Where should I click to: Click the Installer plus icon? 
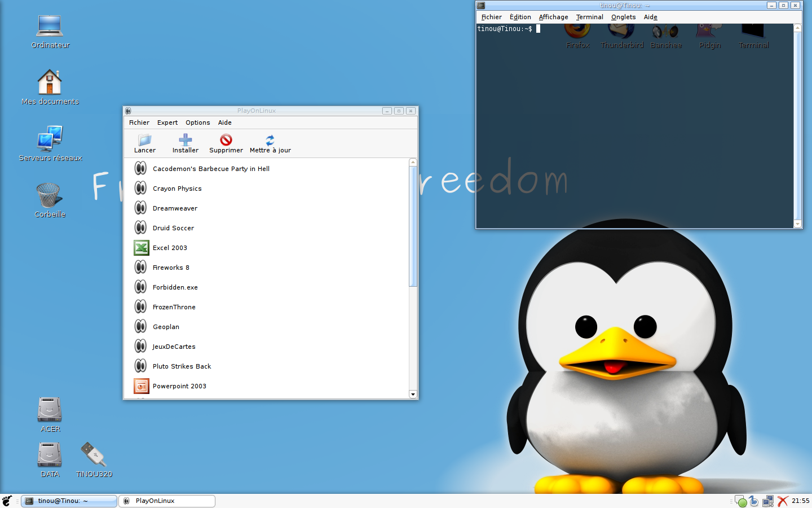[x=185, y=140]
